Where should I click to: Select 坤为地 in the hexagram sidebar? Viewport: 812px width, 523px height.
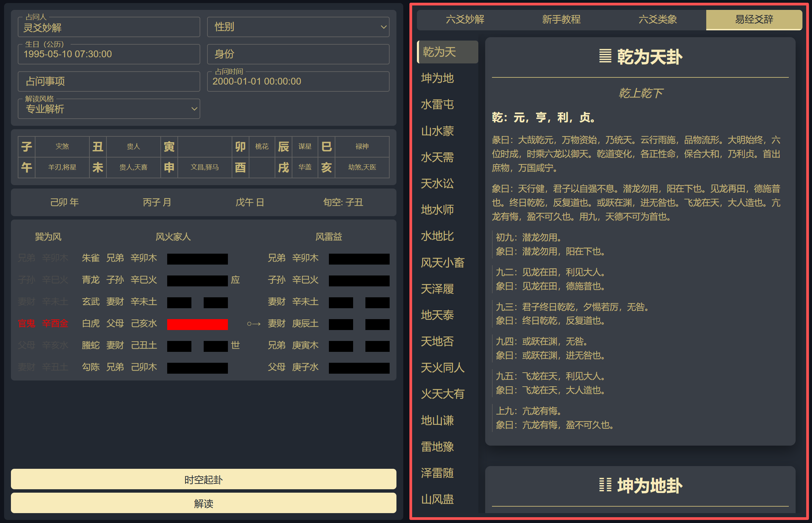(x=437, y=78)
